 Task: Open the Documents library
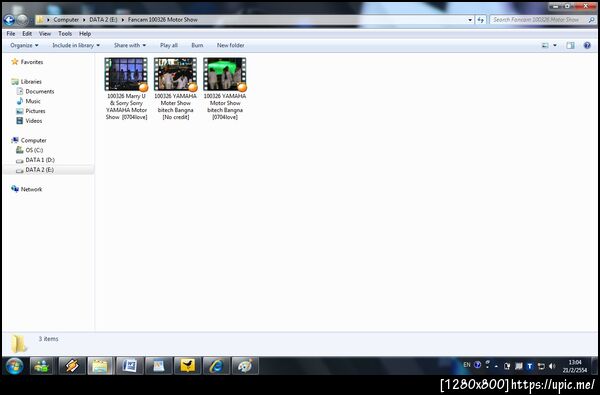[35, 91]
